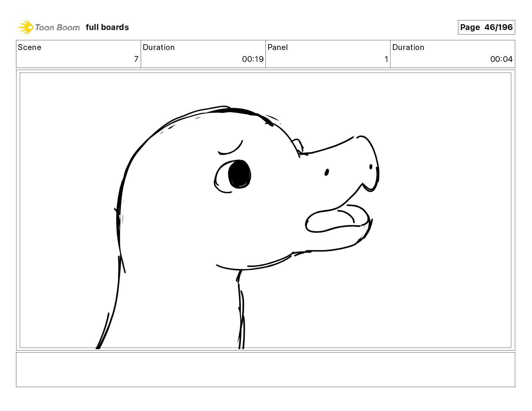Click the 'Scene' label
The height and width of the screenshot is (411, 532).
pyautogui.click(x=30, y=47)
